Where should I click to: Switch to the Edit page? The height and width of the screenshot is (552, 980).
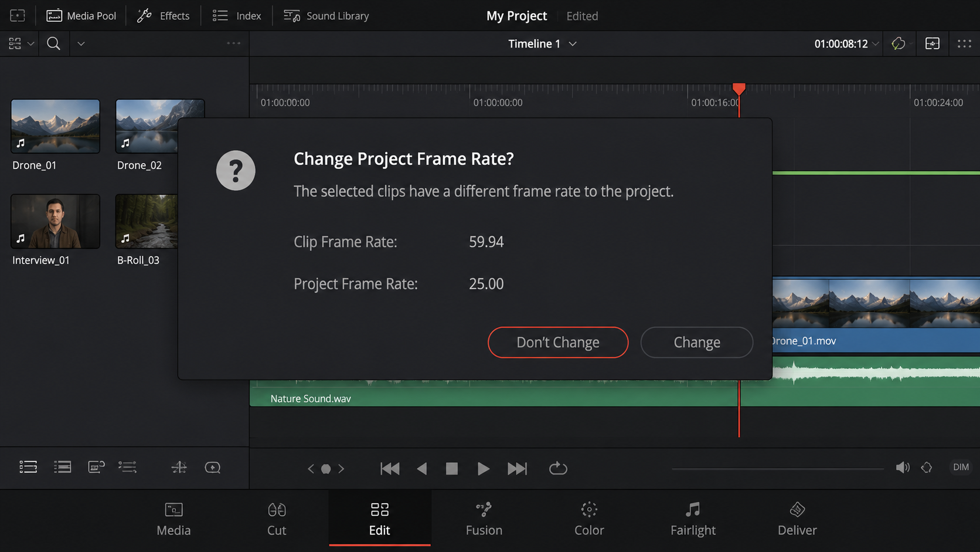click(x=380, y=519)
